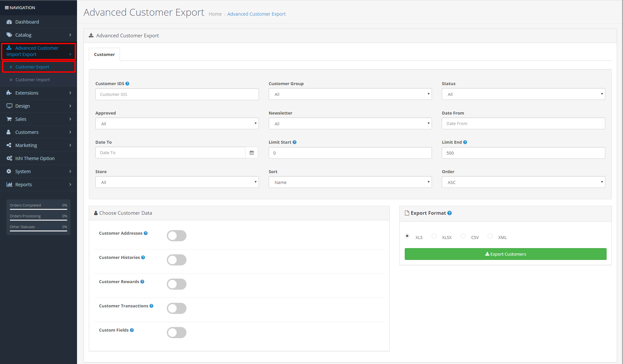Click the Sales shopping cart icon
Screen dimensions: 623x364
pyautogui.click(x=9, y=119)
